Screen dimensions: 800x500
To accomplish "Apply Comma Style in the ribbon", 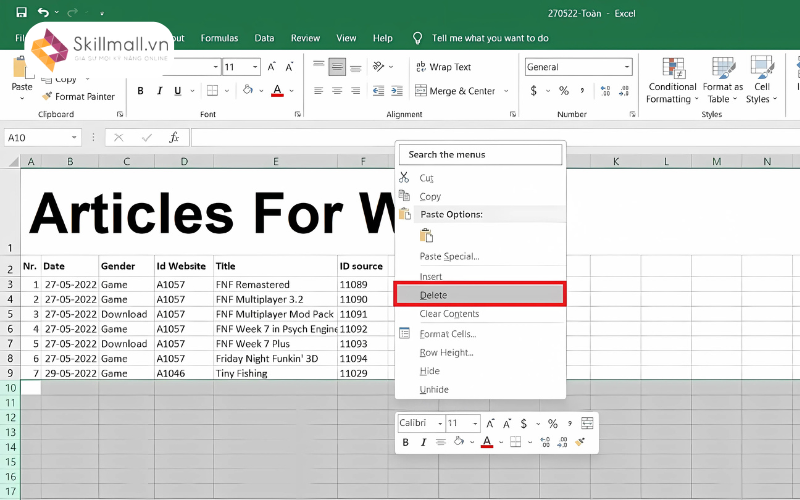I will point(582,91).
